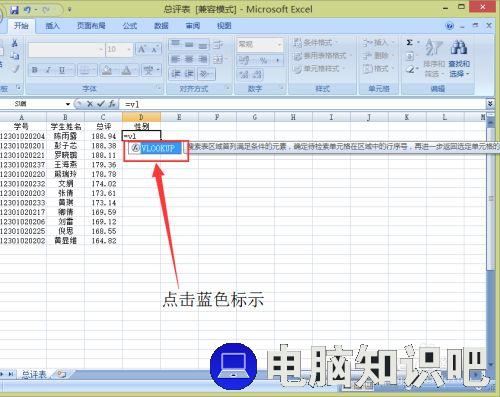500x397 pixels.
Task: Switch to the 插入 ribbon tab
Action: point(52,26)
